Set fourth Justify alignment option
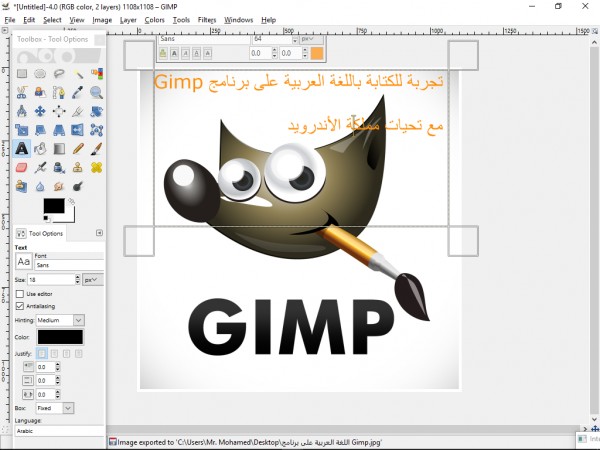 (78, 354)
